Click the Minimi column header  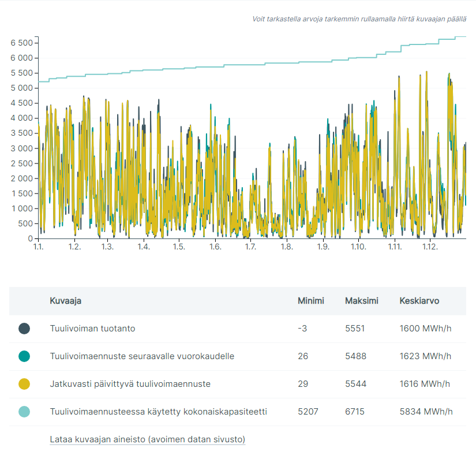310,301
